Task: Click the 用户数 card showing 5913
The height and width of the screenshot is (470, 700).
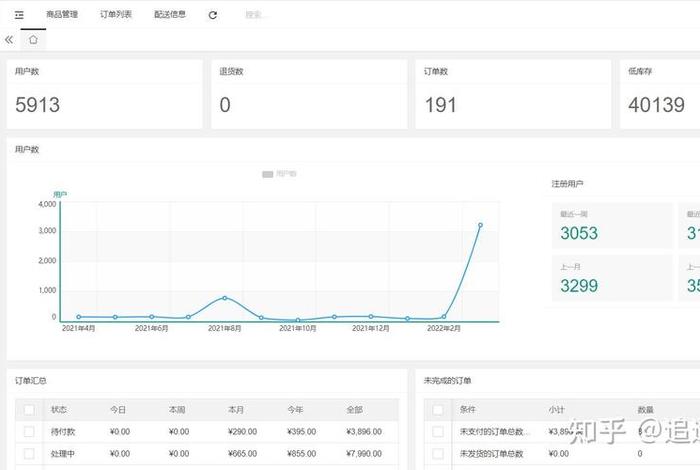Action: tap(104, 94)
